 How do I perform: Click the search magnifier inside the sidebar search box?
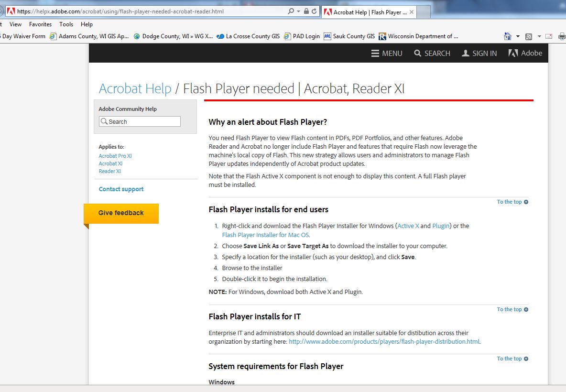point(104,121)
